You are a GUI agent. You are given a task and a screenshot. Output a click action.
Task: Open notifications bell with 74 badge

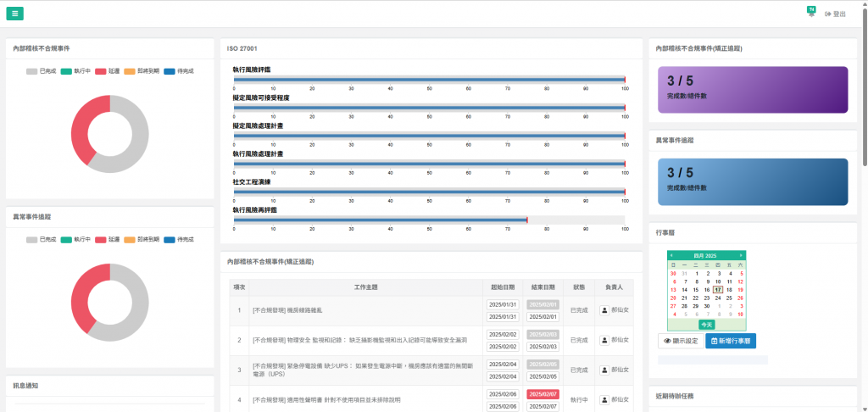point(811,12)
